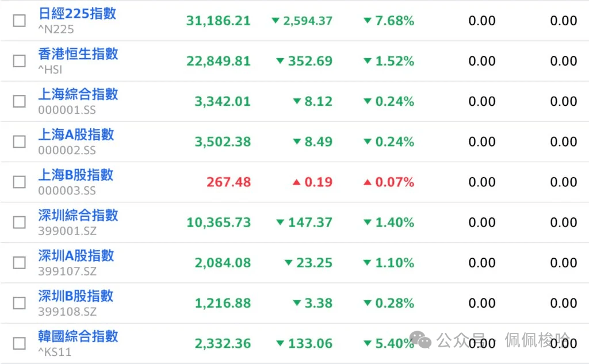The height and width of the screenshot is (364, 589).
Task: Open 深圳綜合指數 link
Action: click(x=78, y=215)
